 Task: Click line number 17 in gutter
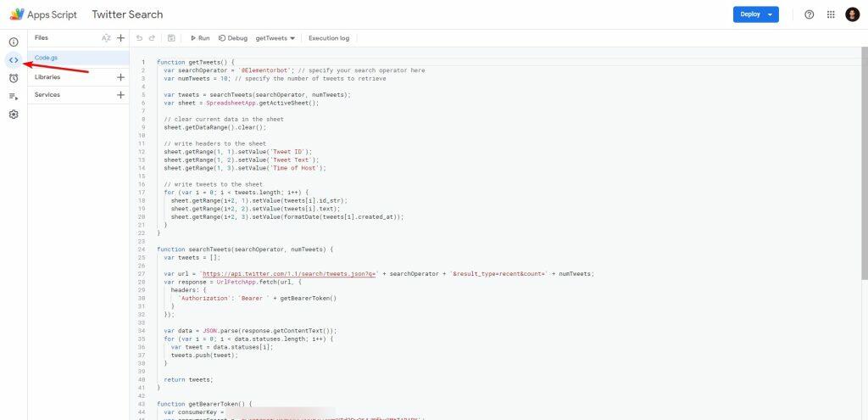click(x=142, y=193)
